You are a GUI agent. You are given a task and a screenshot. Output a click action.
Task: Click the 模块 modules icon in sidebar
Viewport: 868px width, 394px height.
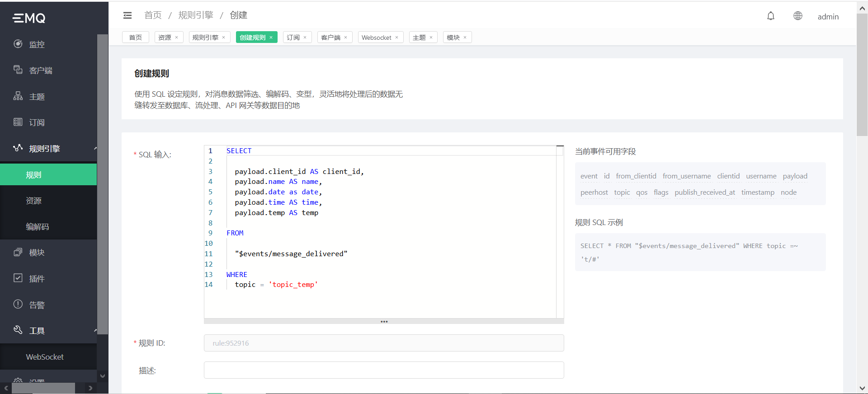click(x=18, y=252)
